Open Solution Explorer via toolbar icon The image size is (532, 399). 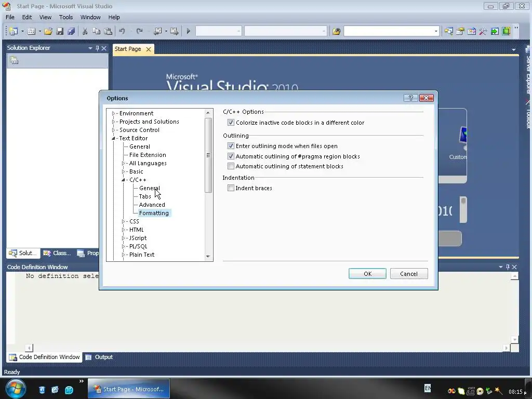coord(448,31)
